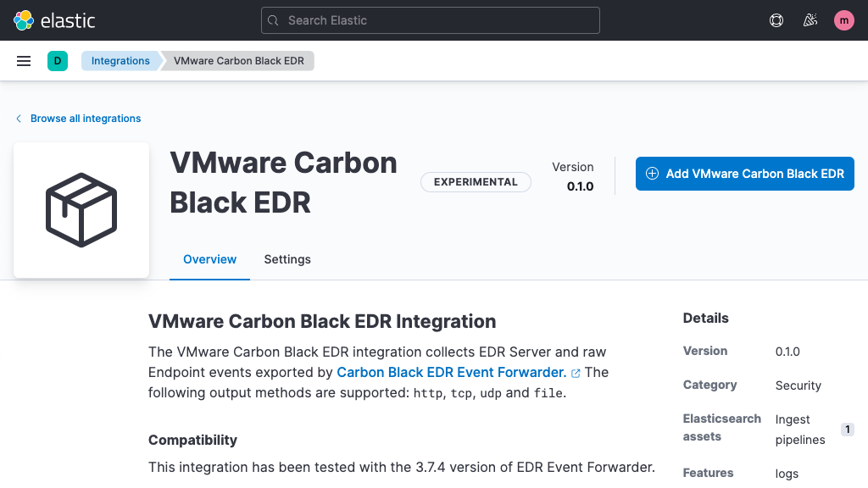The height and width of the screenshot is (488, 868).
Task: Click the 'logs' feature value
Action: pos(787,474)
